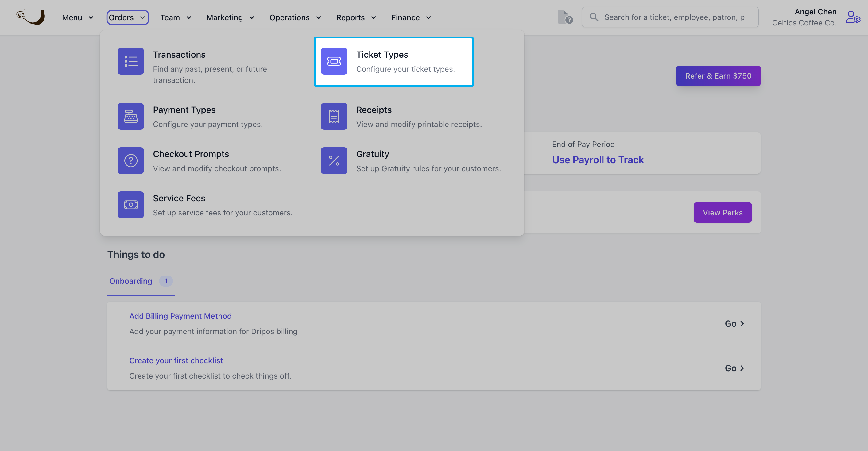Open the Reports menu
Image resolution: width=868 pixels, height=451 pixels.
pyautogui.click(x=356, y=17)
